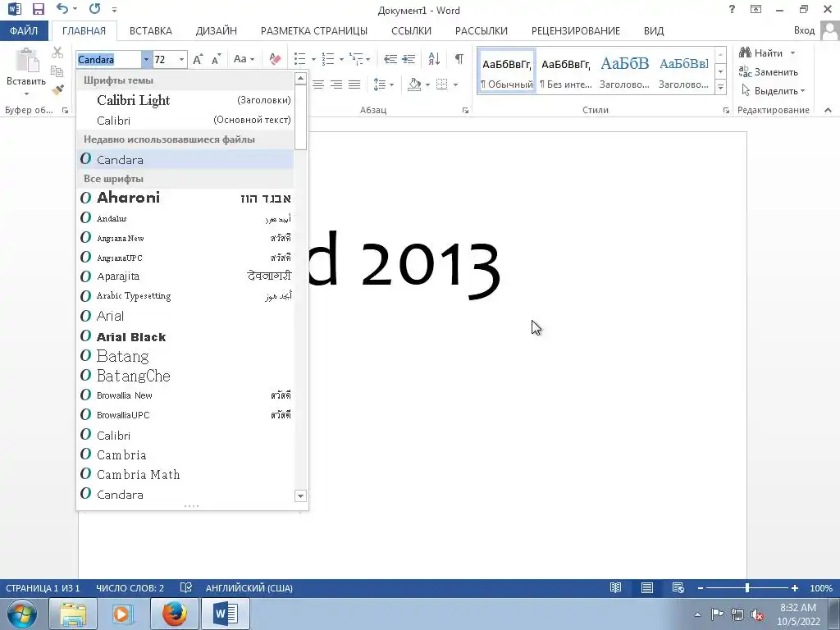Click the Cut scissors icon
840x630 pixels.
point(57,52)
